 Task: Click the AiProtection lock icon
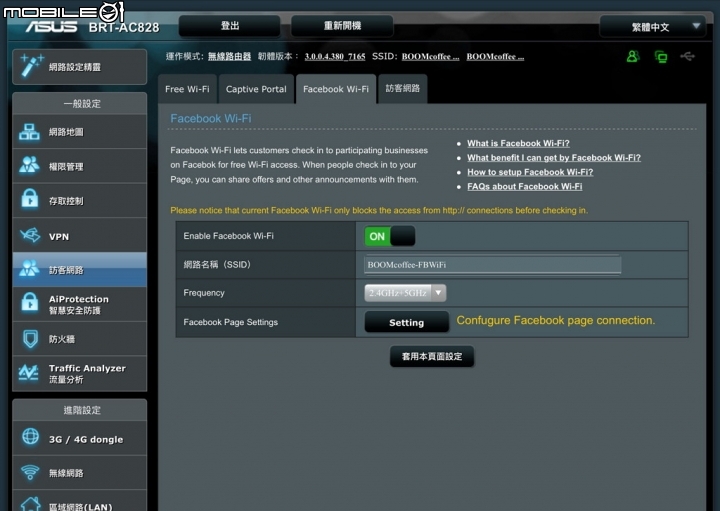[x=30, y=303]
